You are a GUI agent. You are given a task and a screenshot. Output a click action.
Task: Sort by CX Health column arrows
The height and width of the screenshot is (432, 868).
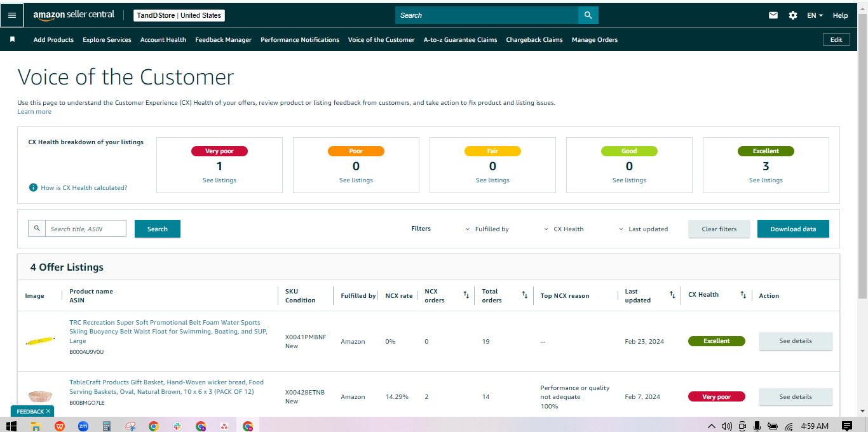pyautogui.click(x=743, y=295)
